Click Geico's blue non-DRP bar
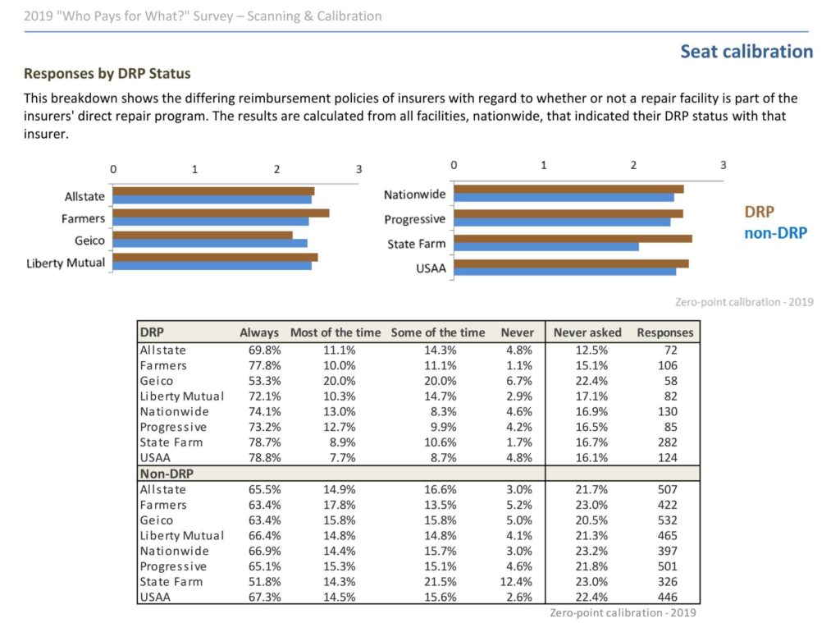Image resolution: width=840 pixels, height=623 pixels. pos(210,244)
